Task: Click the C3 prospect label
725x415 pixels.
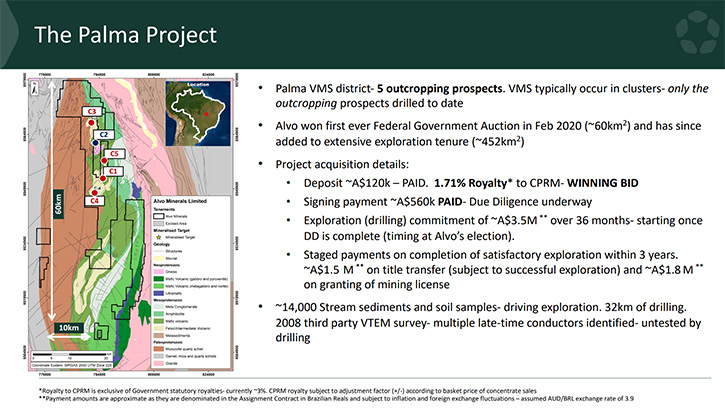Action: tap(92, 111)
